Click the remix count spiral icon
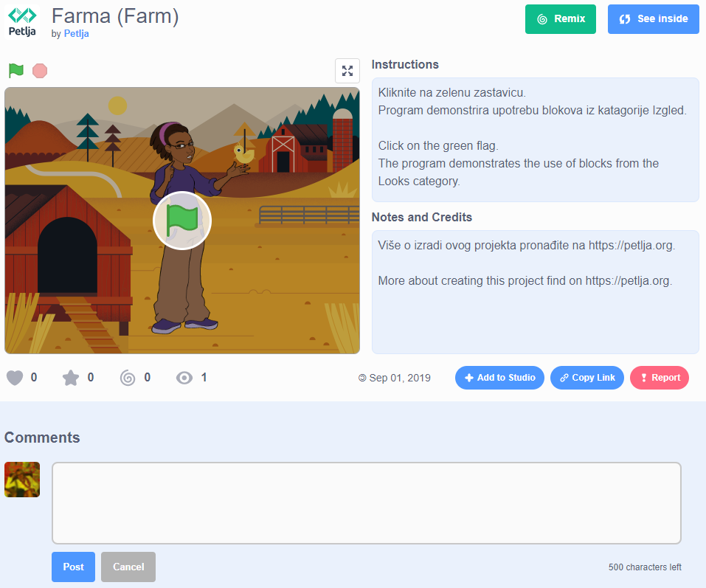This screenshot has width=706, height=588. (x=128, y=378)
